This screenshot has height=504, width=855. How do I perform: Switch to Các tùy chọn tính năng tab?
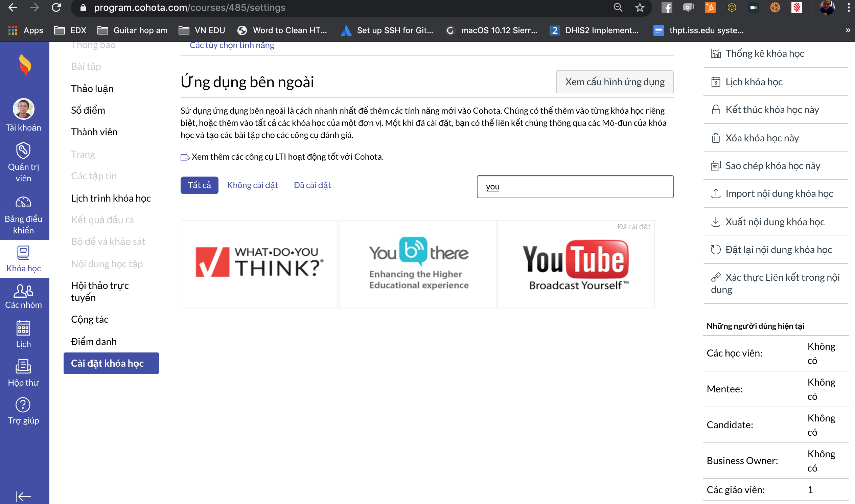click(232, 45)
